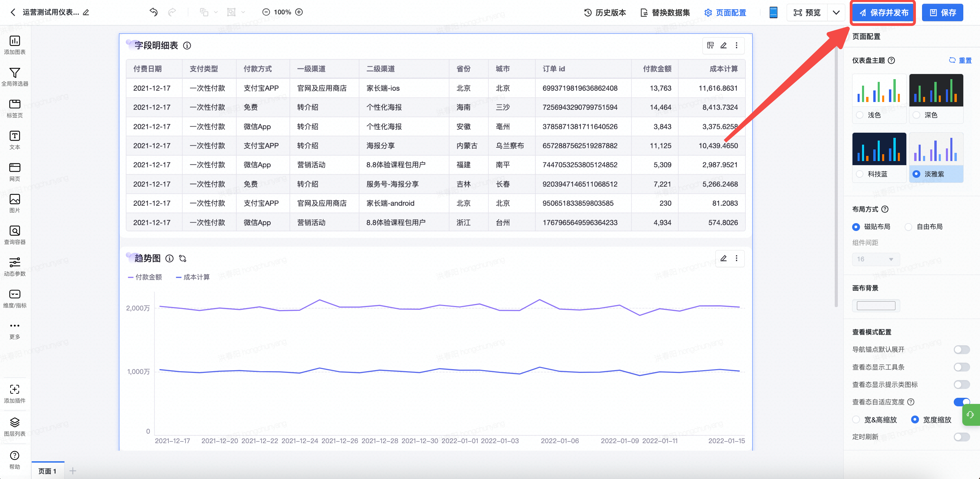This screenshot has height=479, width=980.
Task: Open the layer list panel
Action: pos(14,426)
